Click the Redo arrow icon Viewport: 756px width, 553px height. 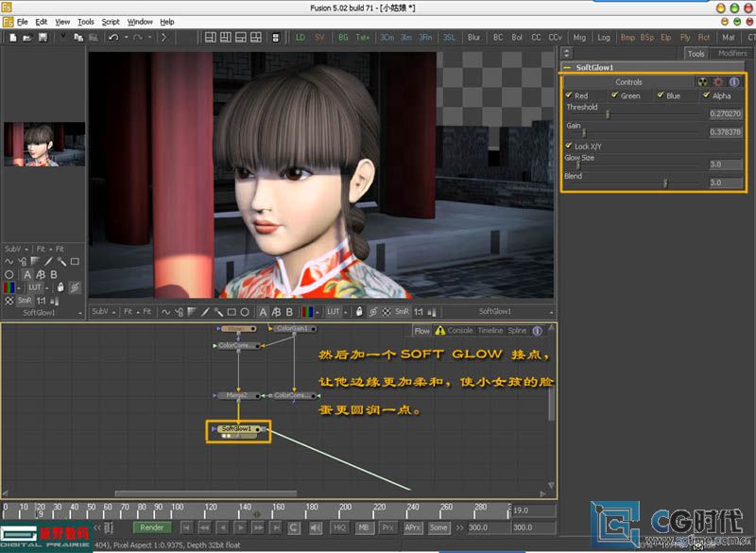(138, 38)
